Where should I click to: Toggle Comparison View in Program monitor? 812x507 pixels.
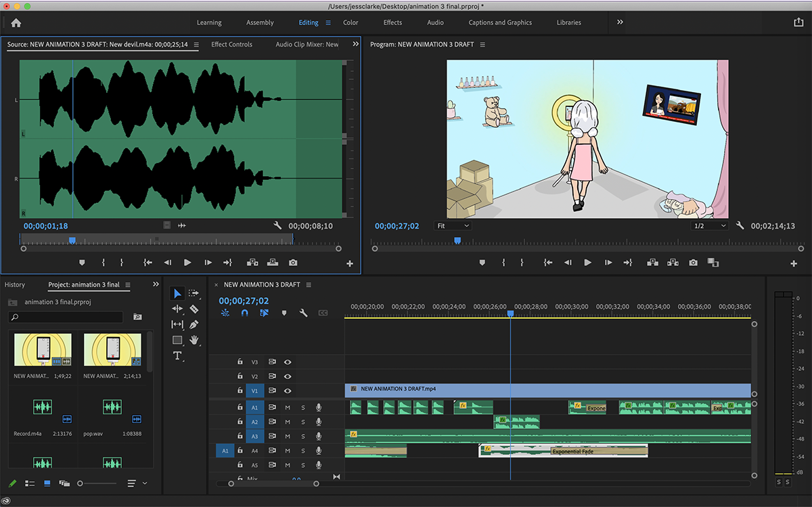click(713, 263)
